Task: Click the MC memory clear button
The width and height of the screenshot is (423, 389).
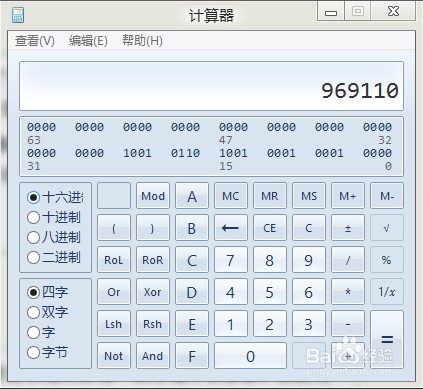Action: pyautogui.click(x=231, y=196)
